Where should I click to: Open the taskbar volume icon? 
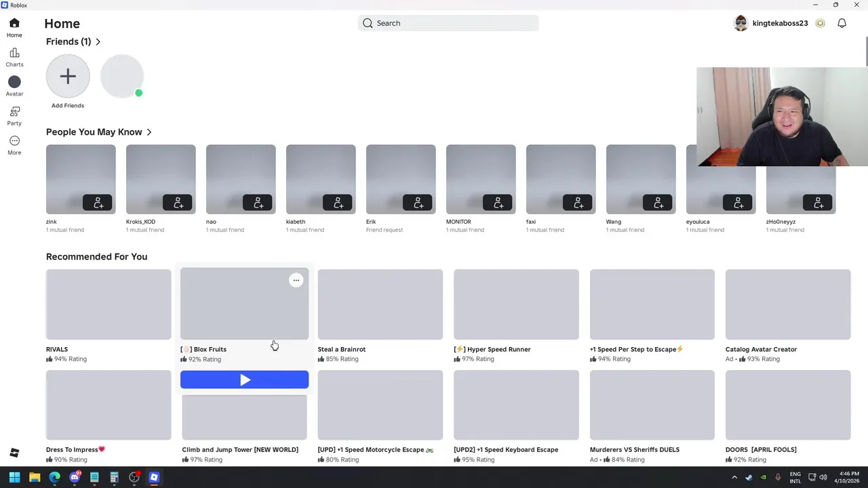(x=825, y=477)
